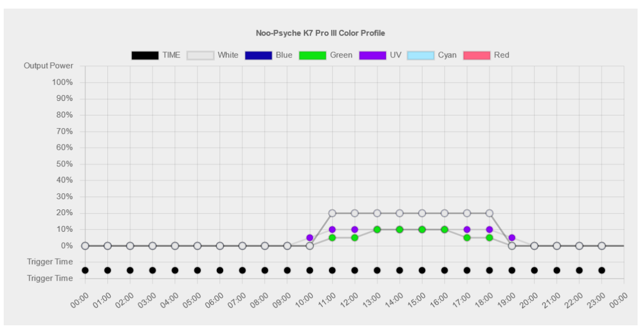
Task: Click the green 10% point at 13:00
Action: [377, 230]
